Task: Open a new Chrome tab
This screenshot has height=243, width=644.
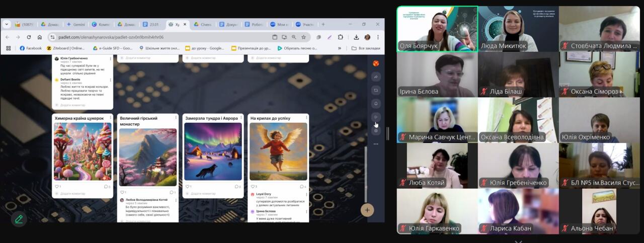Action: (x=323, y=24)
